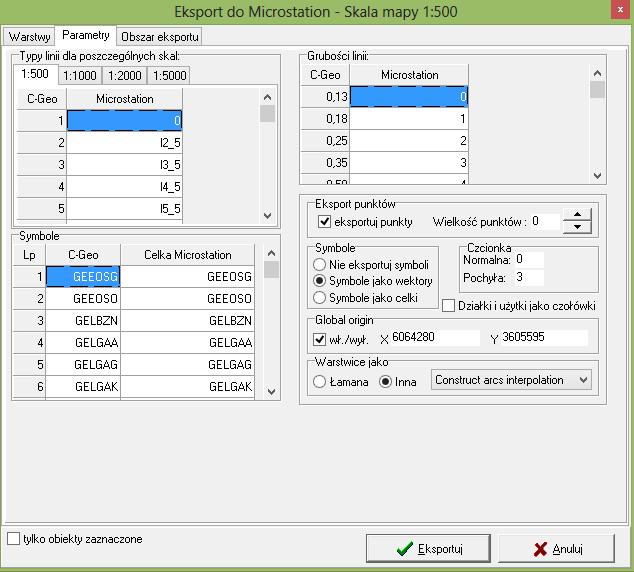Decrease Wielkość punktów with down arrow
634x572 pixels.
coord(577,227)
